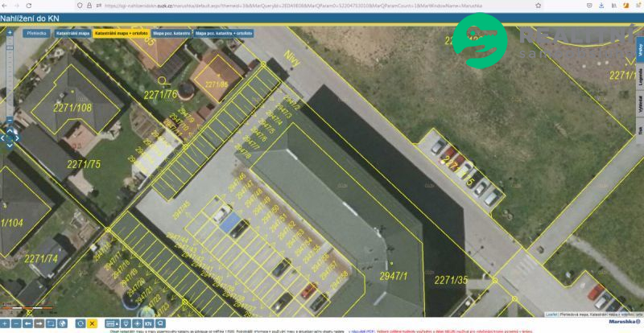Viewport: 644px width, 333px height.
Task: Open the speech bubble info tool
Action: 160,323
